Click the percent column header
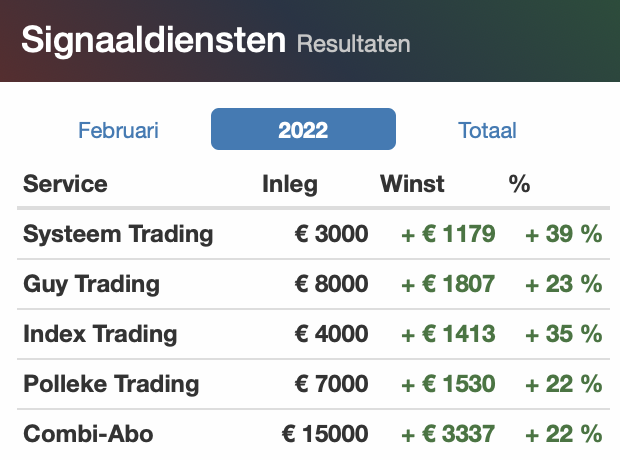 (x=519, y=184)
